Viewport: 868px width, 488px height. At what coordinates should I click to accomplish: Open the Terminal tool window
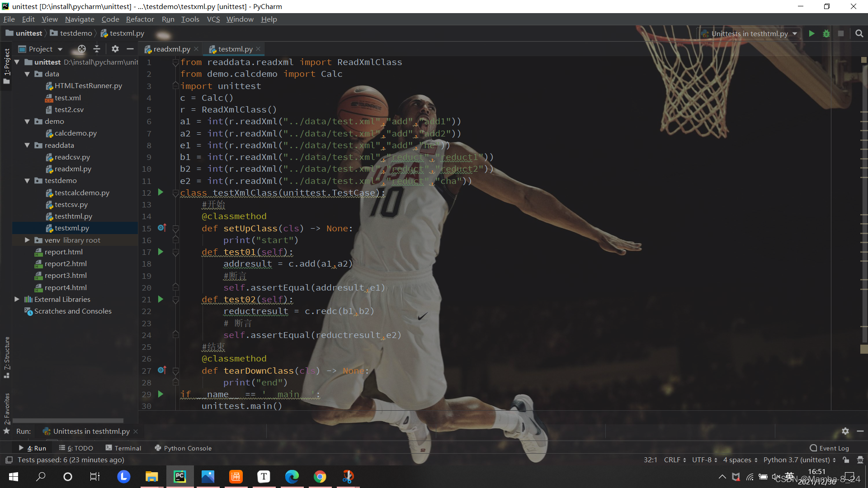click(x=123, y=448)
